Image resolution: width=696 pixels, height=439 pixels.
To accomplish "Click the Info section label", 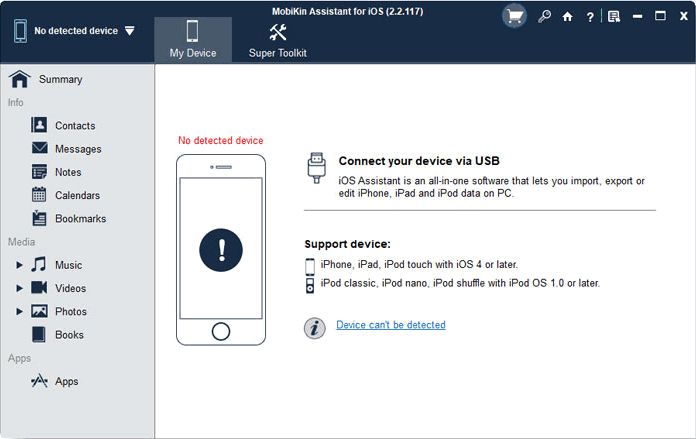I will (16, 103).
